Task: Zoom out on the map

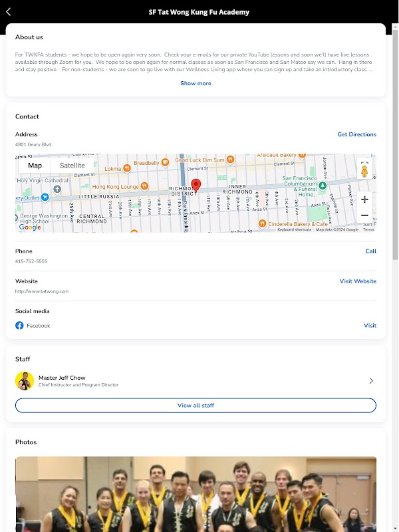Action: 364,215
